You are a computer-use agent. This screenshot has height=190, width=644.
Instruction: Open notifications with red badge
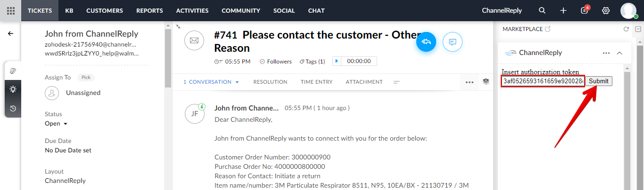tap(585, 10)
